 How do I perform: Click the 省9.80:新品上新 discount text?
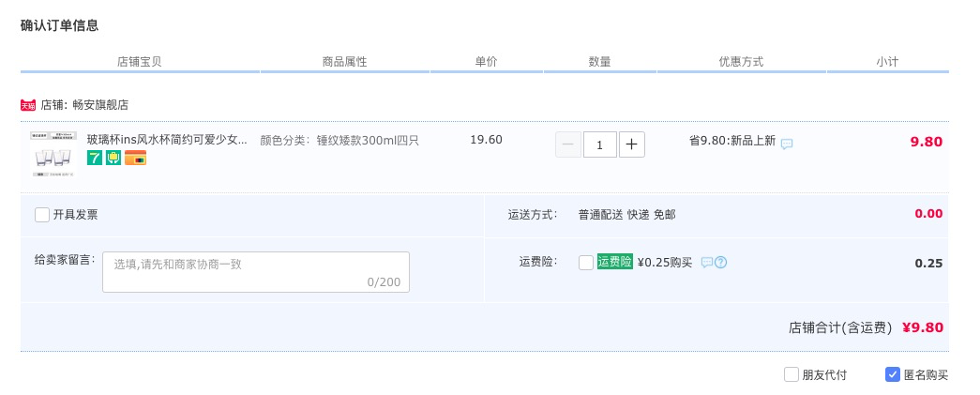[x=732, y=142]
